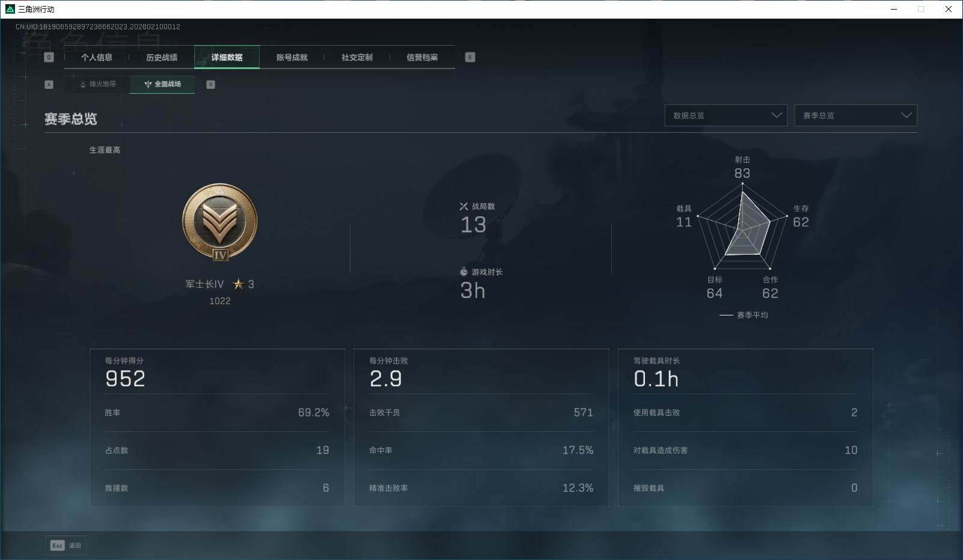
Task: Go to the 社交定制 tab
Action: click(357, 58)
